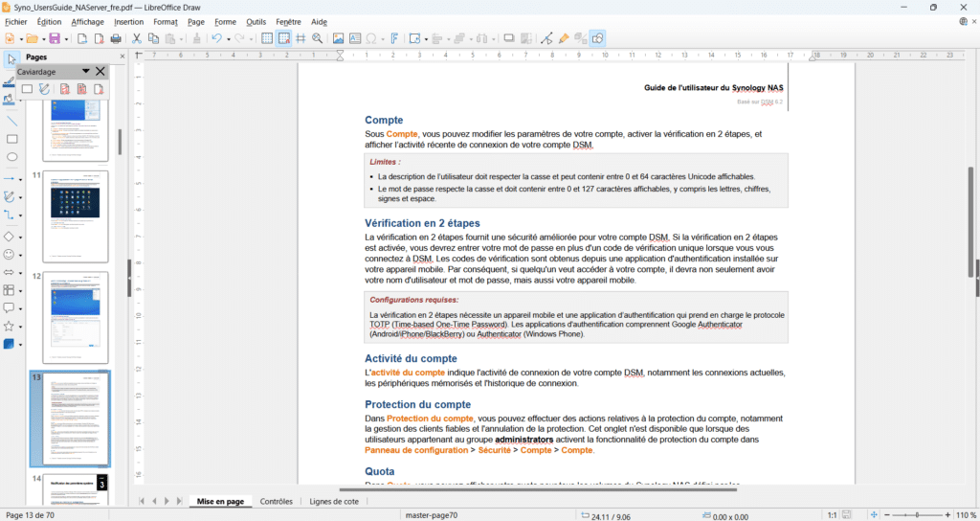Screen dimensions: 980x521
Task: Cut selection with scissors icon
Action: [136, 38]
